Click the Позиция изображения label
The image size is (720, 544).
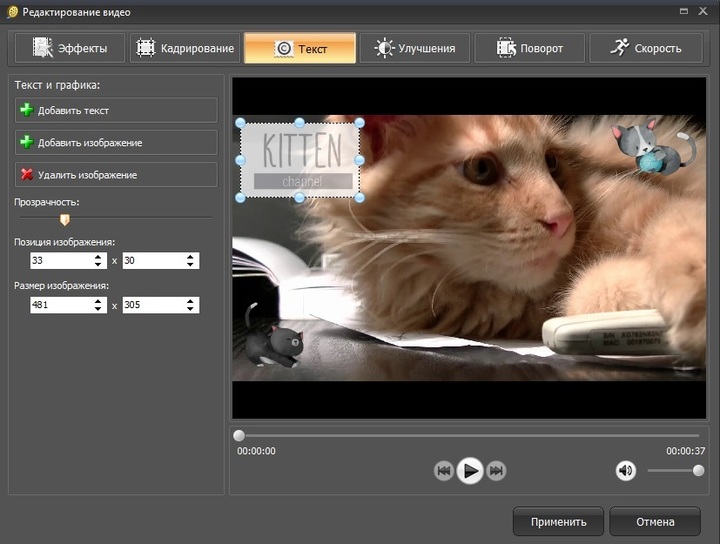64,242
